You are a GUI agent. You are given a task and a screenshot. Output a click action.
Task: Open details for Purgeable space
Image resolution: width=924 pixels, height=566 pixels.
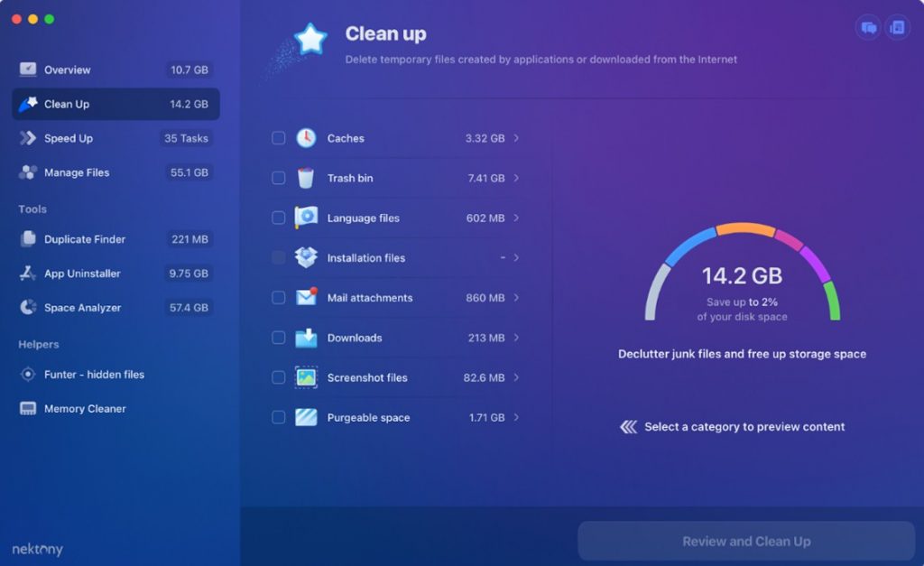point(515,417)
